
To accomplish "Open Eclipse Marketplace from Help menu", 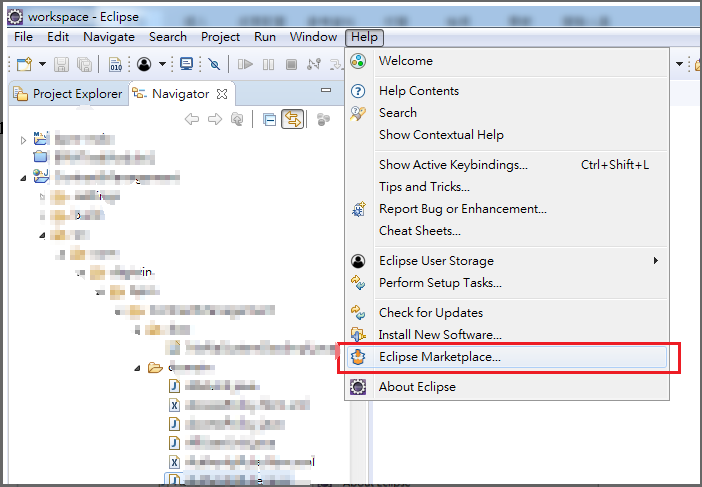I will [507, 357].
